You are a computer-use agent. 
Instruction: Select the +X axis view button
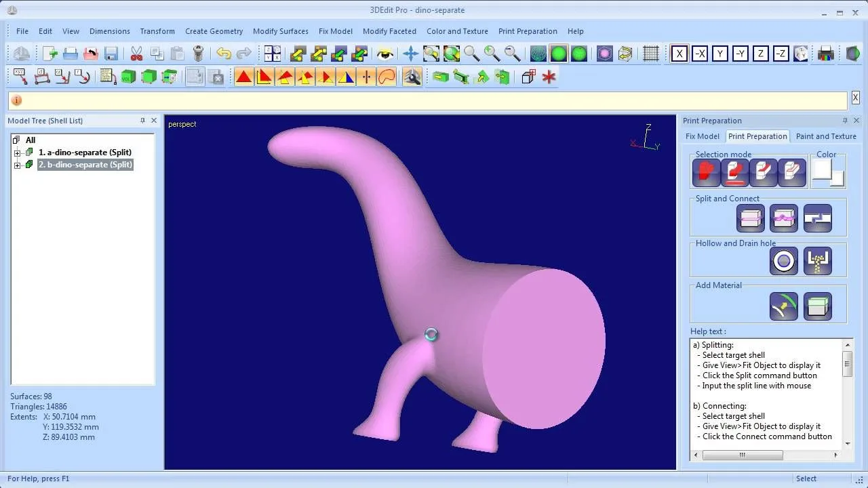point(679,54)
